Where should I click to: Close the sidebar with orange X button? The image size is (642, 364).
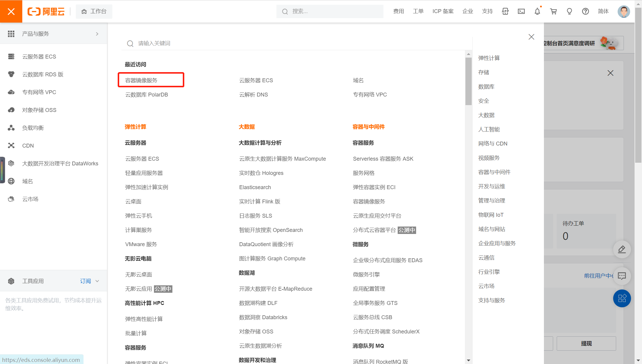pos(11,11)
